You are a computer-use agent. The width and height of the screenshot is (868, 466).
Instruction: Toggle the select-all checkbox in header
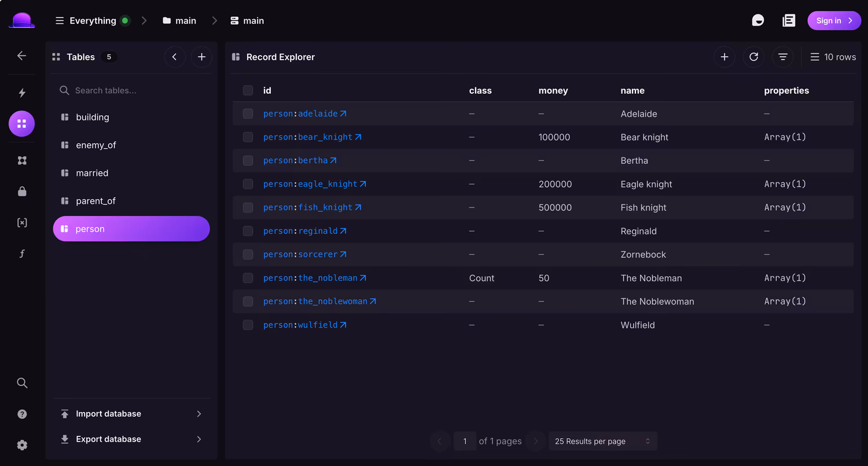point(248,90)
